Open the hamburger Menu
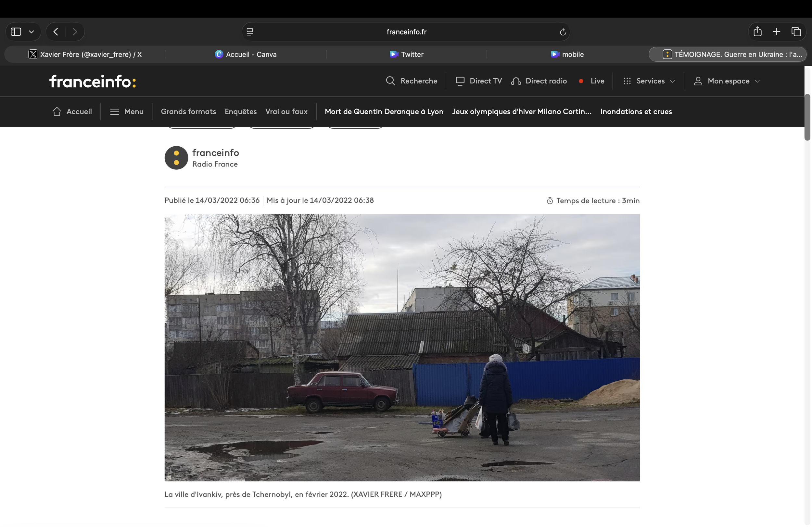812x527 pixels. (x=127, y=112)
